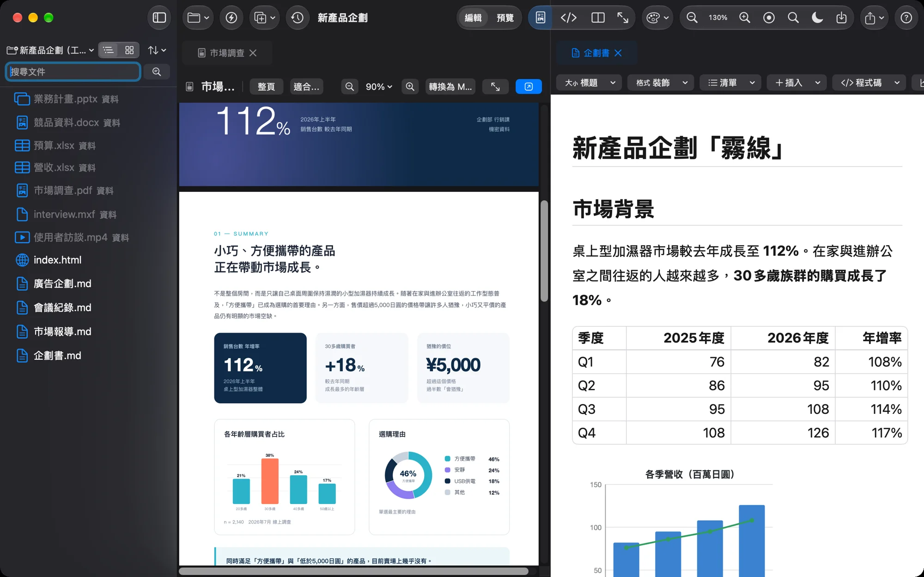Show source code view icon
Image resolution: width=924 pixels, height=577 pixels.
(569, 18)
